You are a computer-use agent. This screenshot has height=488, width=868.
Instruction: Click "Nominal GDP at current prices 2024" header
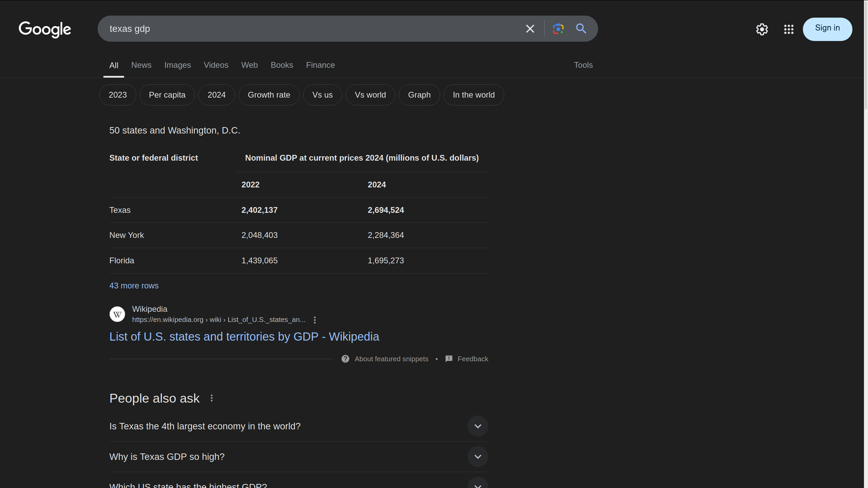[x=362, y=158]
